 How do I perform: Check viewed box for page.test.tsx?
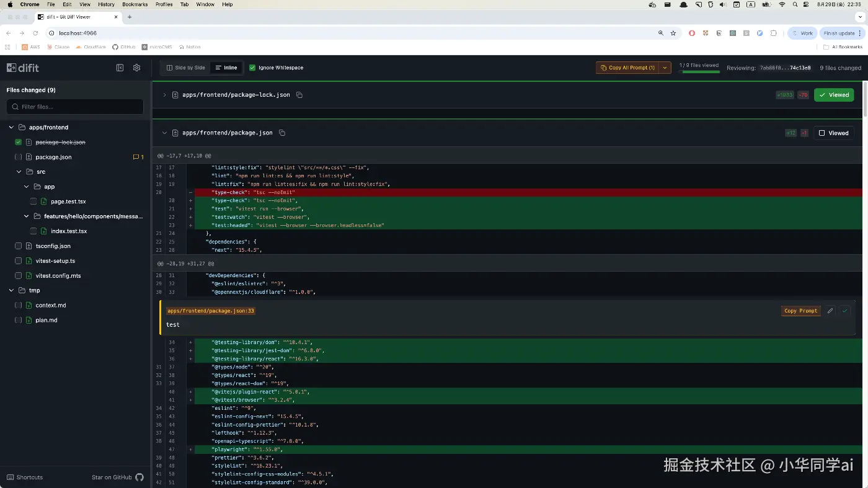(33, 202)
